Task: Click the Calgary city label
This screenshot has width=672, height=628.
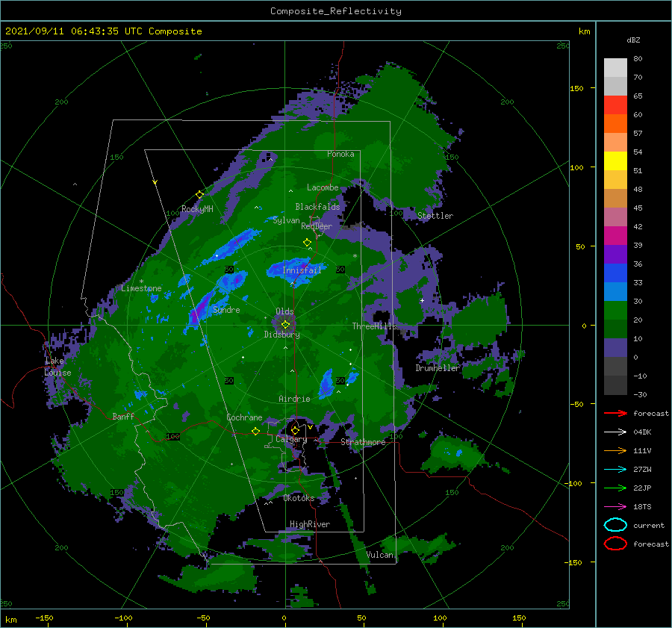Action: click(291, 439)
